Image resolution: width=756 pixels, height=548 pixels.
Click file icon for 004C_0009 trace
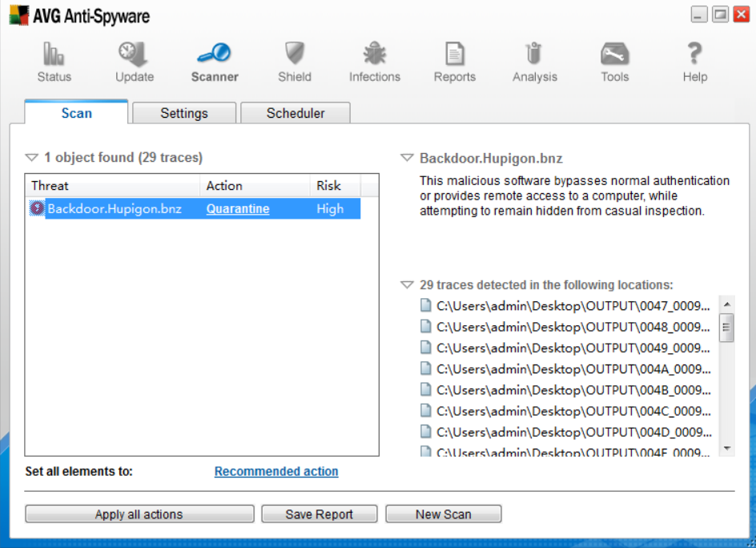coord(426,410)
